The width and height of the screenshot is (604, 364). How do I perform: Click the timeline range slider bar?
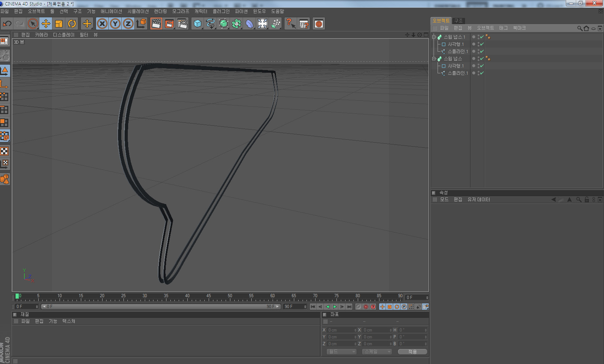[161, 307]
